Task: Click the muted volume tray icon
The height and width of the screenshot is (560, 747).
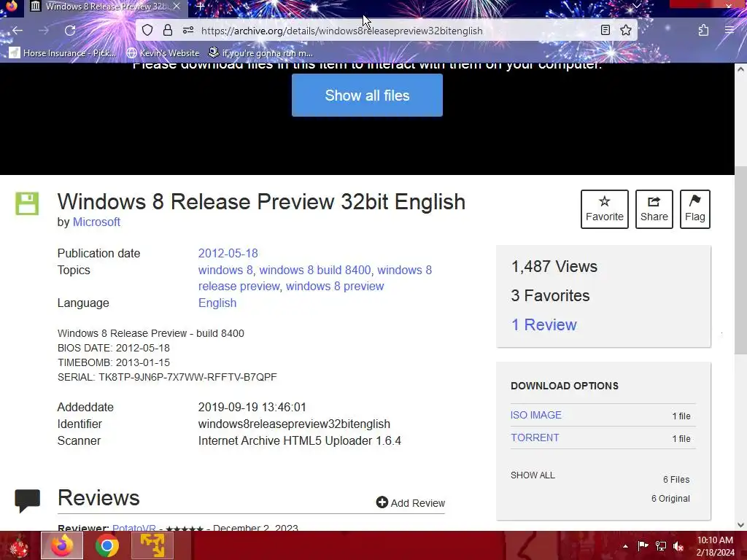Action: point(678,546)
